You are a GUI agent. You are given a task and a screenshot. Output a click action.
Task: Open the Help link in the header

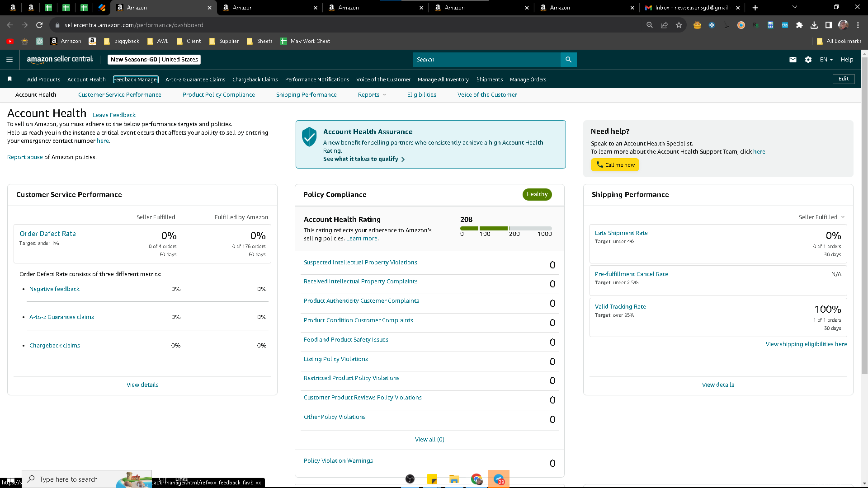coord(847,60)
